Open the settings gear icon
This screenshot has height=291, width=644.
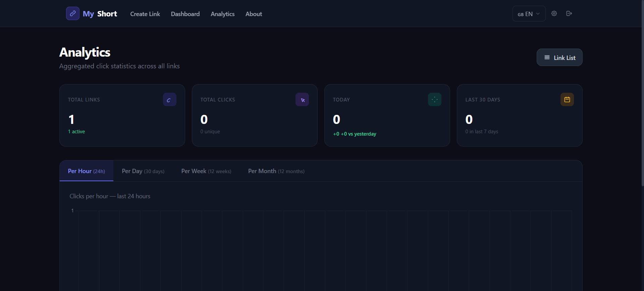coord(554,13)
